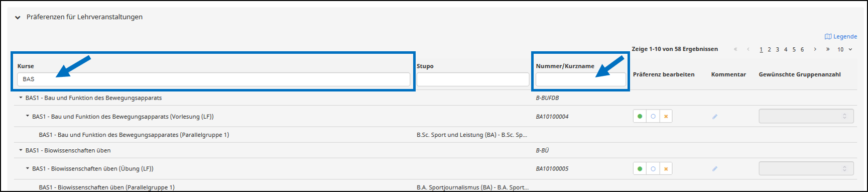Click the Kurse filter field containing BAS

coord(213,79)
